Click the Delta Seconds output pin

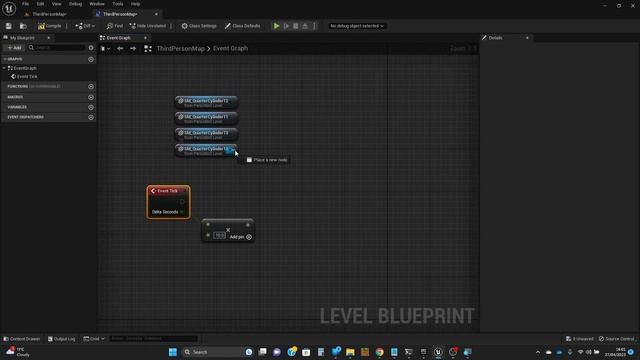pyautogui.click(x=182, y=212)
